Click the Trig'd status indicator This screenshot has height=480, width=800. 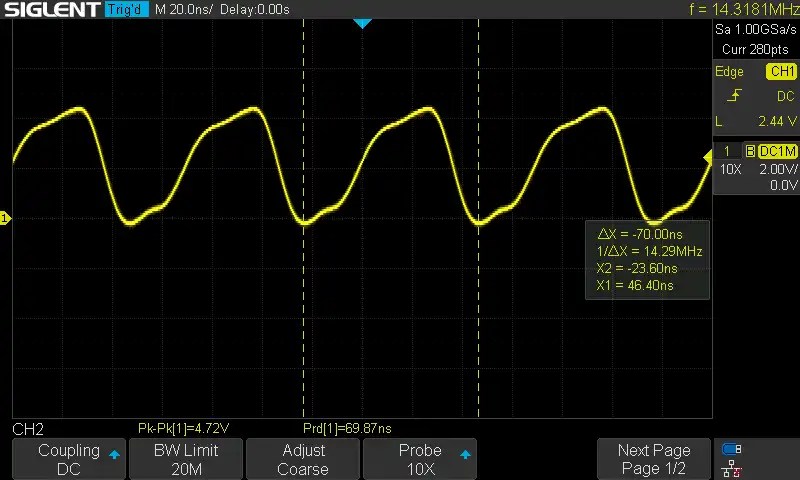127,10
